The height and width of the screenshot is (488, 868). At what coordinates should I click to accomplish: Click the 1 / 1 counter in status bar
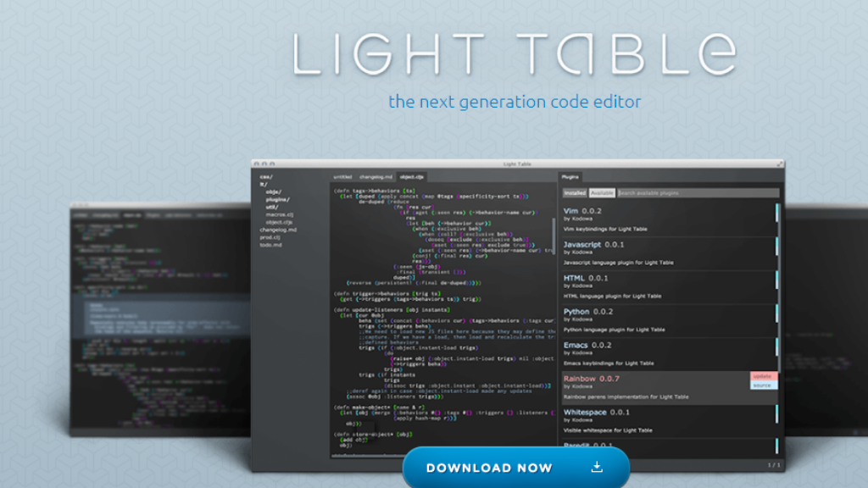[x=774, y=465]
